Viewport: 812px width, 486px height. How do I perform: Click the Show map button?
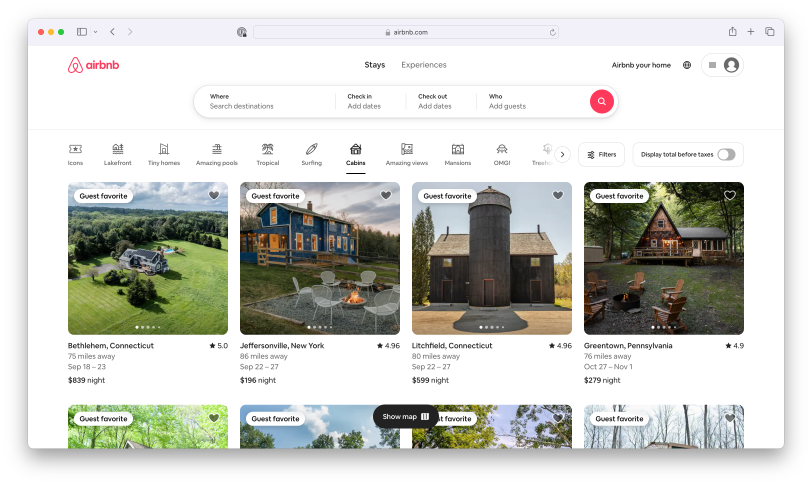pos(405,416)
